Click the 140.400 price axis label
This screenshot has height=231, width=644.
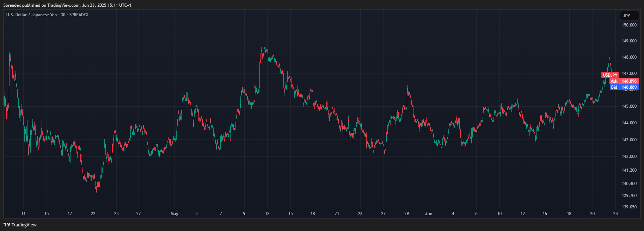629,184
